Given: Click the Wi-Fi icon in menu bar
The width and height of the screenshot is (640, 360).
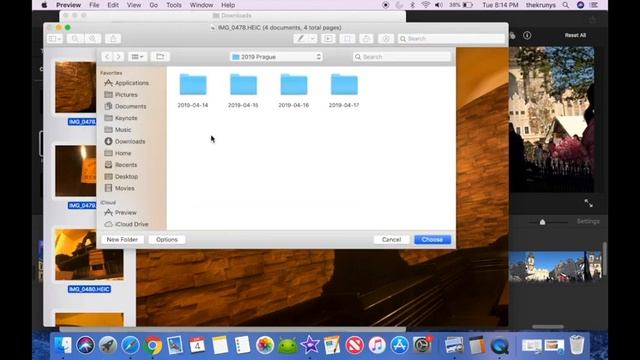Looking at the screenshot, I should [x=426, y=5].
